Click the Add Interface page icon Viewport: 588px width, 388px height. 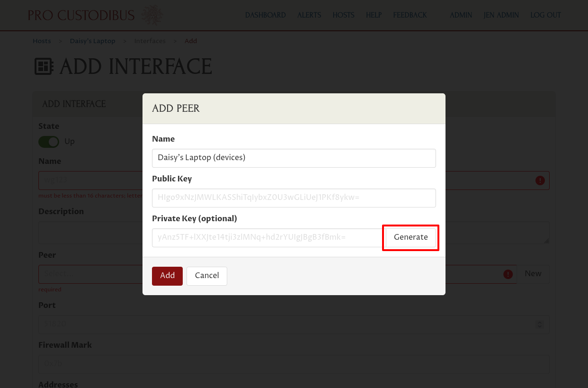click(44, 66)
